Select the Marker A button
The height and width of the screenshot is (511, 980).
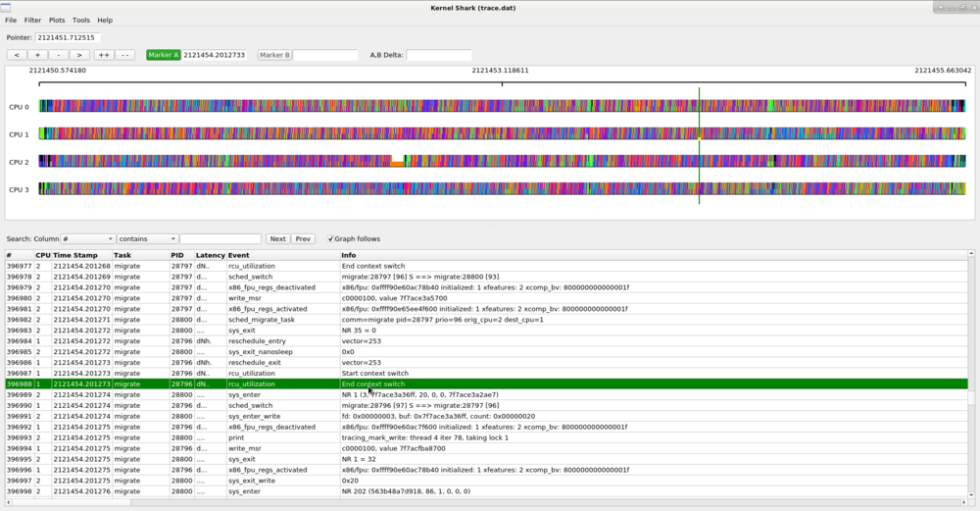(163, 55)
